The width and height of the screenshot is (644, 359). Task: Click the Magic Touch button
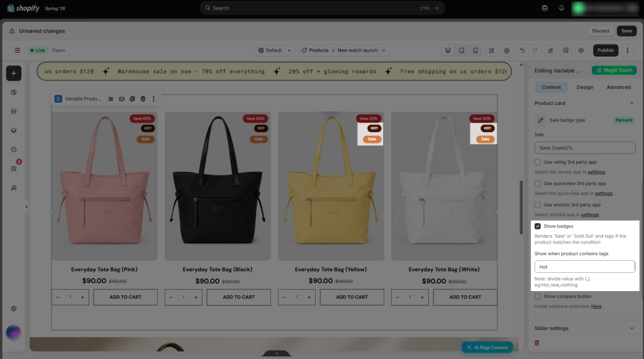614,70
